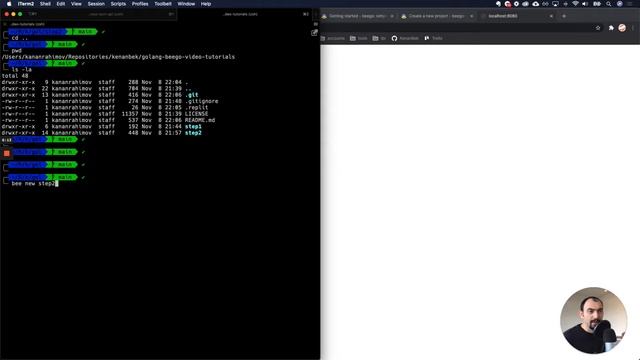Open the Scripts menu
This screenshot has width=640, height=360.
coord(118,4)
